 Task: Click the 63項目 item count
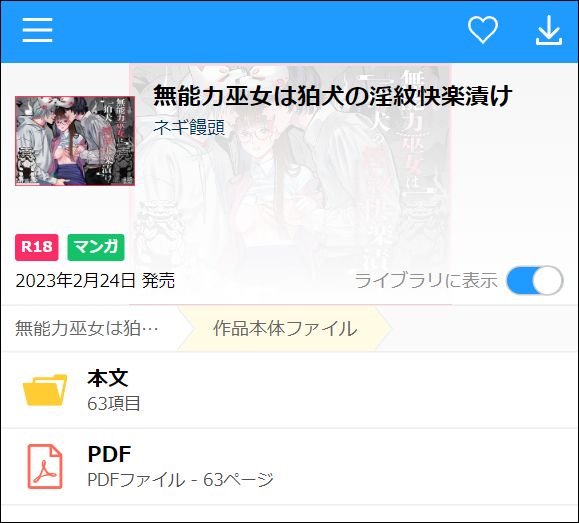pyautogui.click(x=114, y=403)
